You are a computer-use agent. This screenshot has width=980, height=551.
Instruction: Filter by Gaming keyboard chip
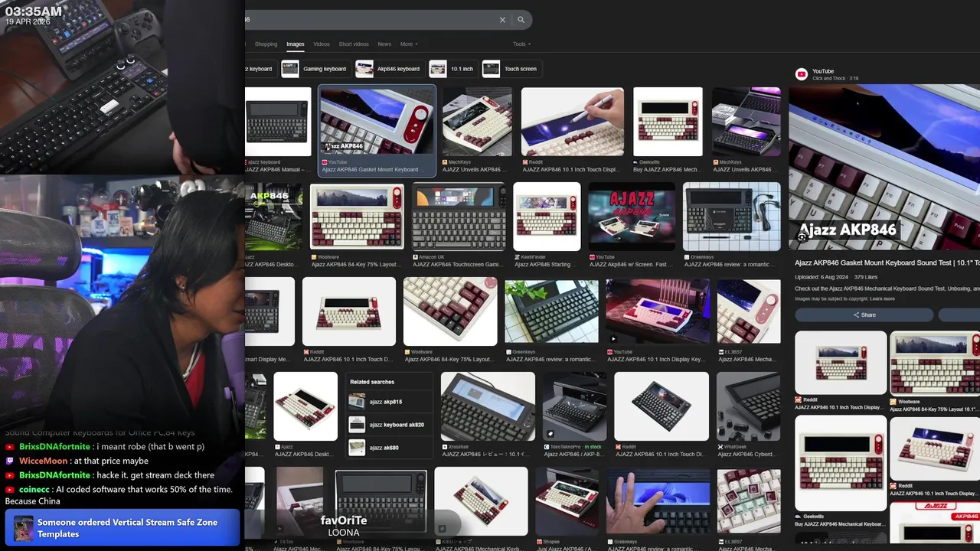tap(316, 69)
